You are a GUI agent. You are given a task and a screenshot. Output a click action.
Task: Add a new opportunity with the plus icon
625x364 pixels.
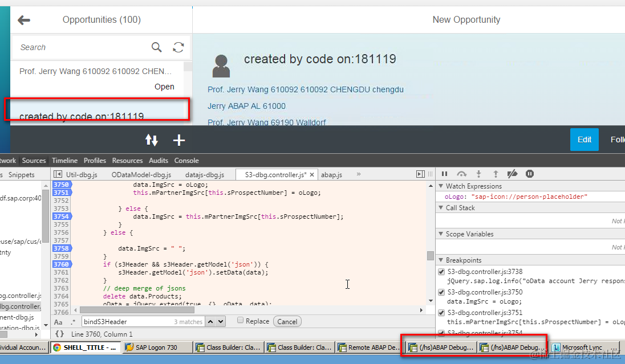pos(179,140)
